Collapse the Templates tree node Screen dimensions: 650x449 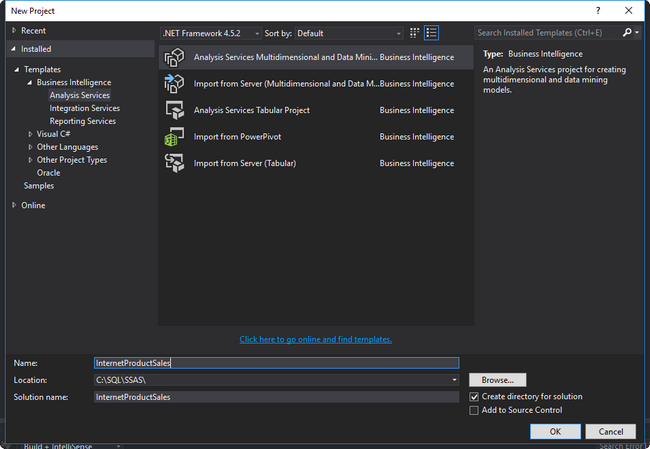click(x=17, y=70)
